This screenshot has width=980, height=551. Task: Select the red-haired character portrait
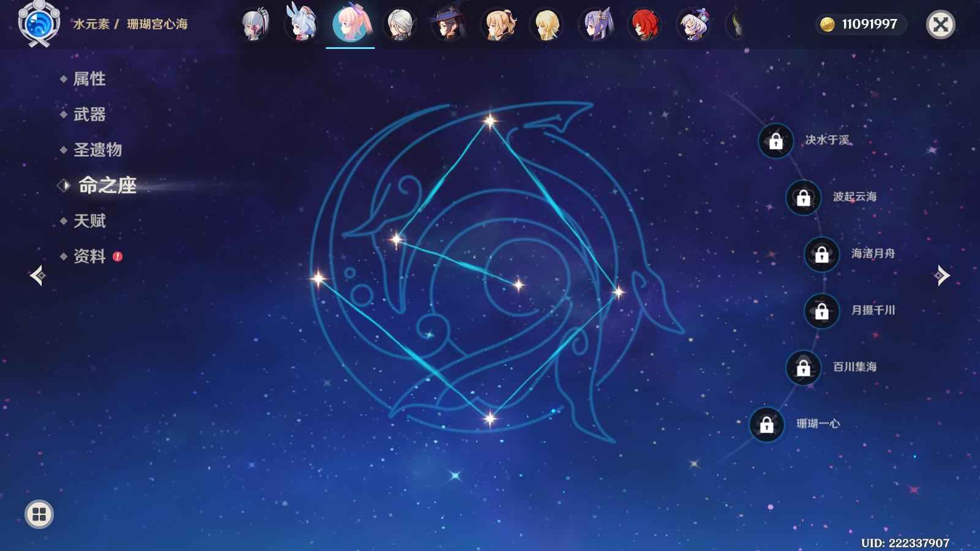point(644,24)
